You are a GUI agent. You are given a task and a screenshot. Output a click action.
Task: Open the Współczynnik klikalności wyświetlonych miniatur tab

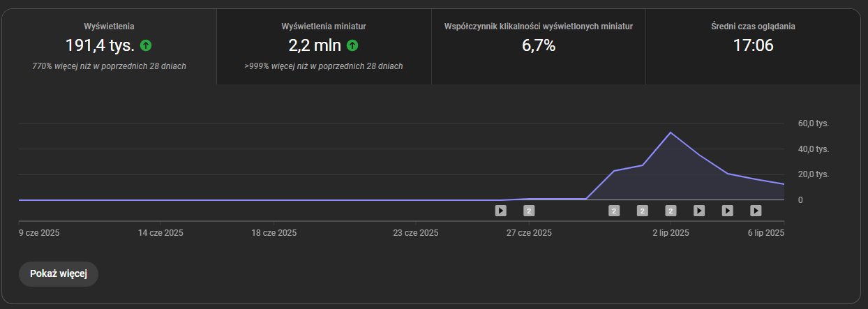[539, 47]
